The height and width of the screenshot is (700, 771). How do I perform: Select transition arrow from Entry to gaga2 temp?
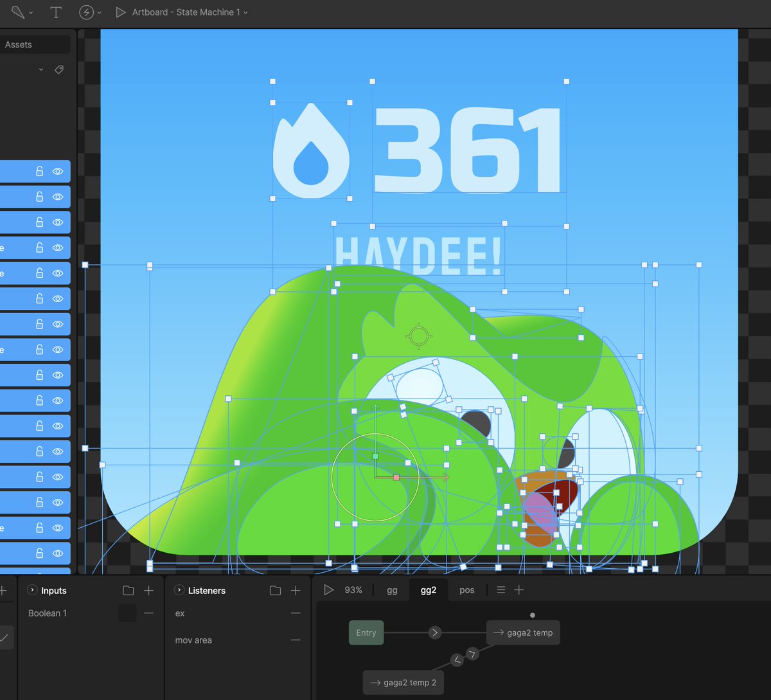(435, 633)
